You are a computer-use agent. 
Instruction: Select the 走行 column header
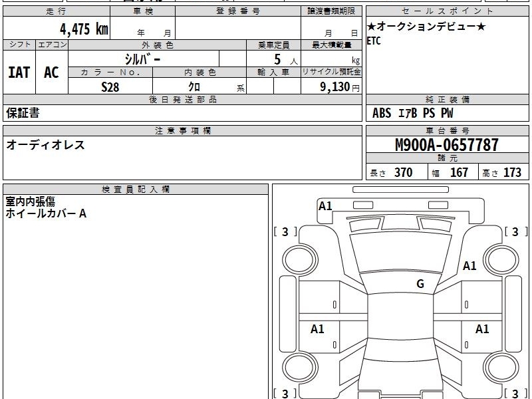pyautogui.click(x=57, y=11)
